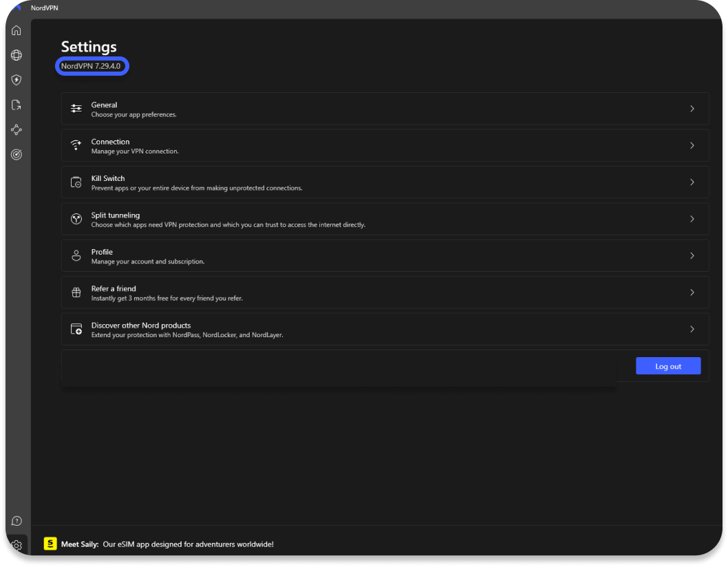Expand General settings chevron

[x=692, y=109]
